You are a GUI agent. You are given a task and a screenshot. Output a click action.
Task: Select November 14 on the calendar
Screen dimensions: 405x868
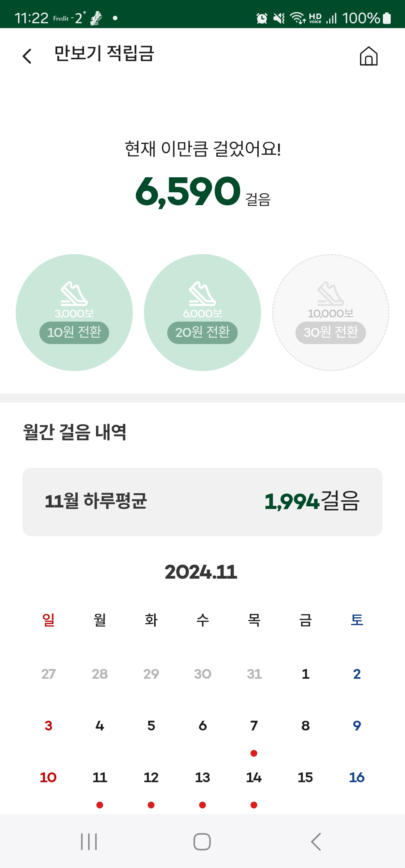coord(254,777)
